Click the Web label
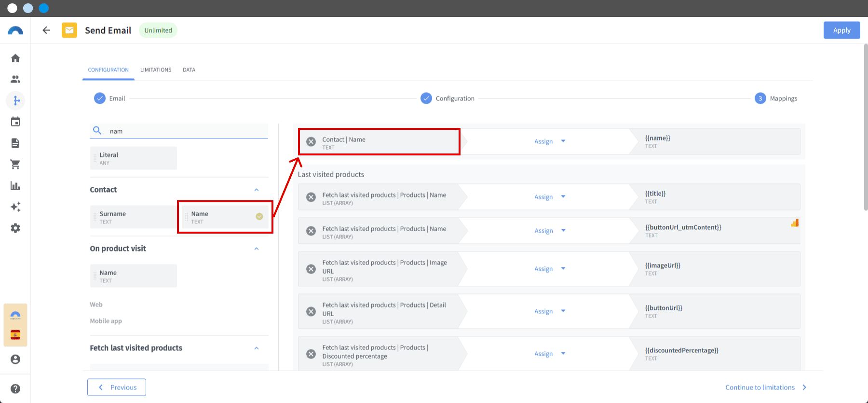Image resolution: width=868 pixels, height=403 pixels. point(96,305)
